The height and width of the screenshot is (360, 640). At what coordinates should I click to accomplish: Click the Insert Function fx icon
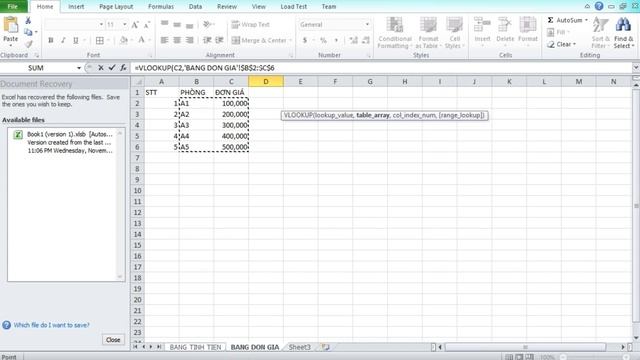[x=123, y=68]
